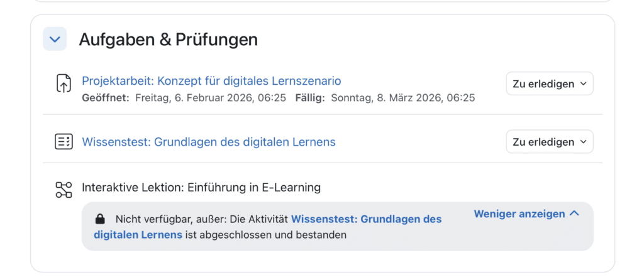The height and width of the screenshot is (280, 644).
Task: Click the Geöffnet date, 6. Februar 2026
Action: (x=209, y=98)
